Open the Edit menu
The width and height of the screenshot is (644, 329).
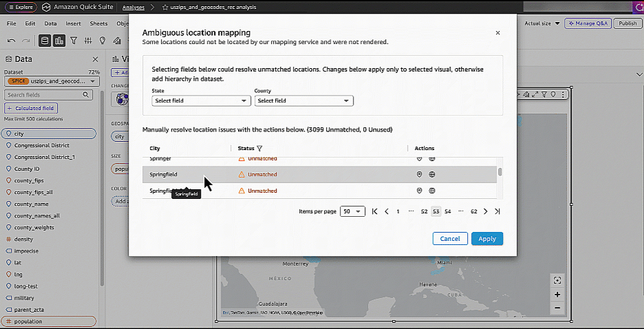coord(30,24)
